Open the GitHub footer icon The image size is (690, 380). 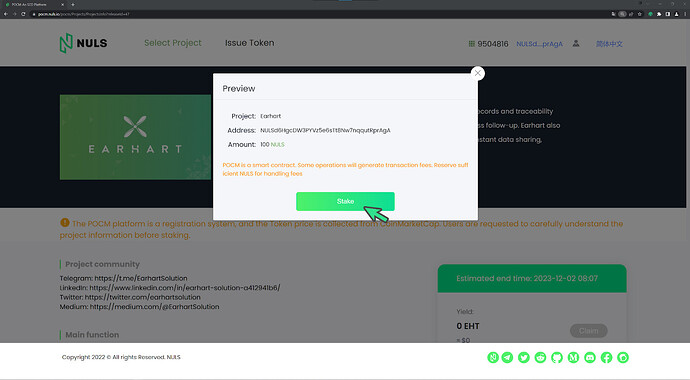click(557, 358)
